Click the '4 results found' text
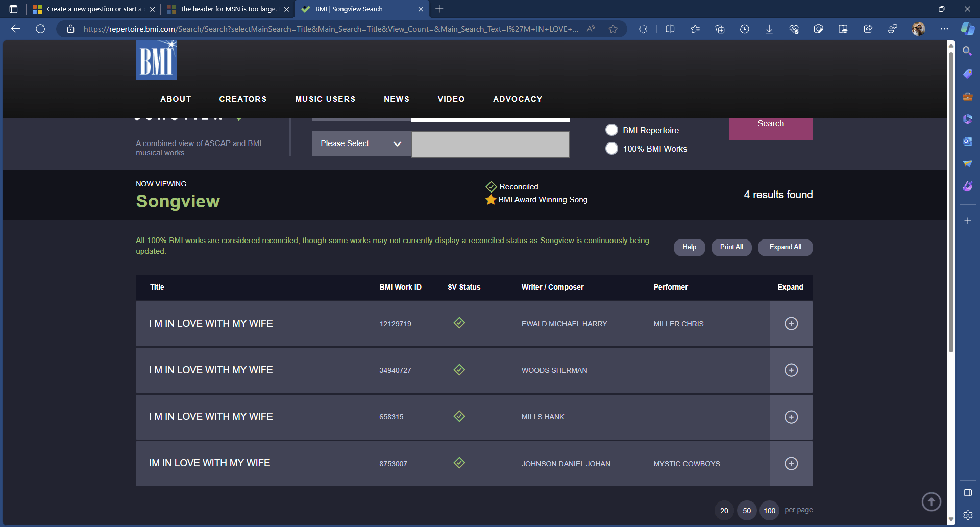 click(778, 195)
